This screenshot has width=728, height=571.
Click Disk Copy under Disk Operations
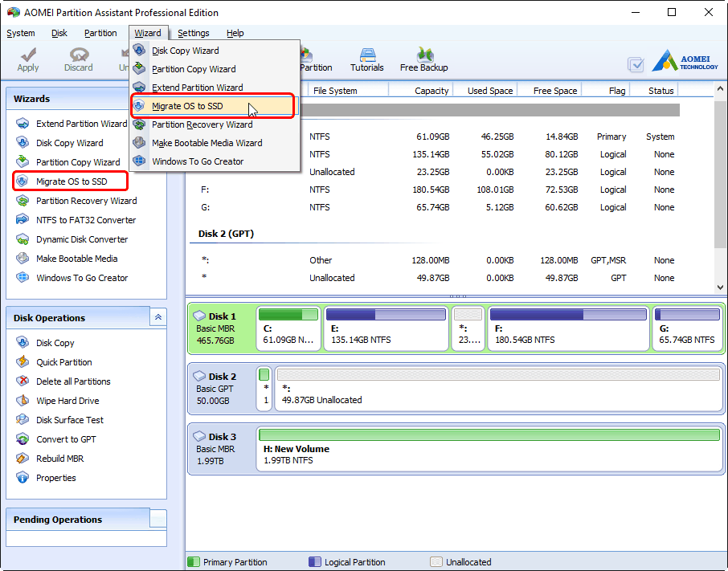pos(45,343)
